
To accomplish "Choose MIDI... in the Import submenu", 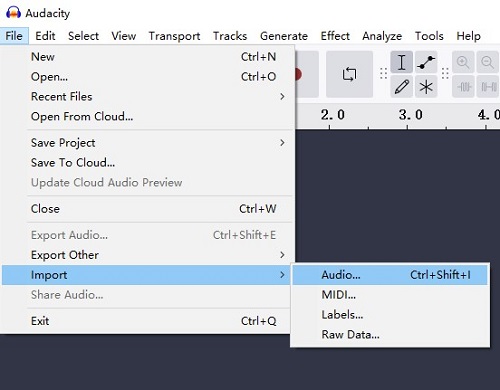I will click(x=390, y=295).
